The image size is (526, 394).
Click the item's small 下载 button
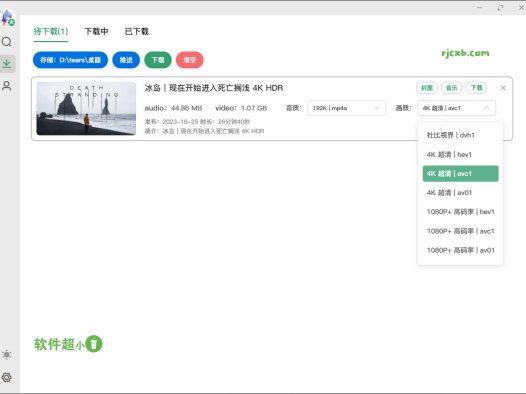click(476, 88)
